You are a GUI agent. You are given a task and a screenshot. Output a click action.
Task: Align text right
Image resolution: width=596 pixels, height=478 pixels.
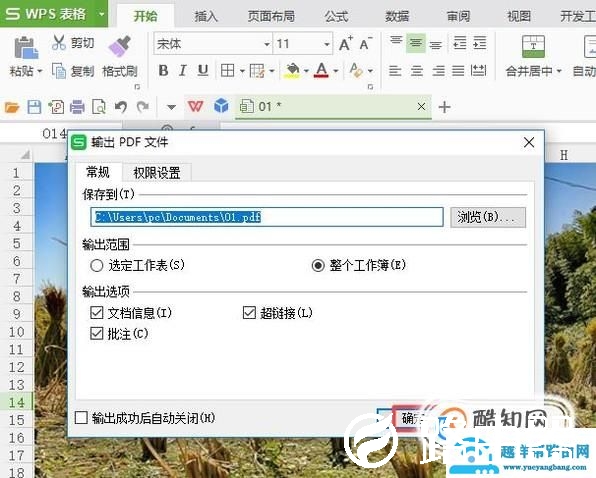pyautogui.click(x=438, y=71)
